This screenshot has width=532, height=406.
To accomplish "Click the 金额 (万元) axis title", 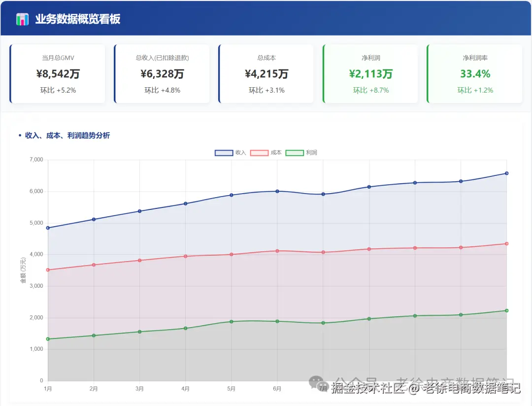I will click(x=23, y=270).
